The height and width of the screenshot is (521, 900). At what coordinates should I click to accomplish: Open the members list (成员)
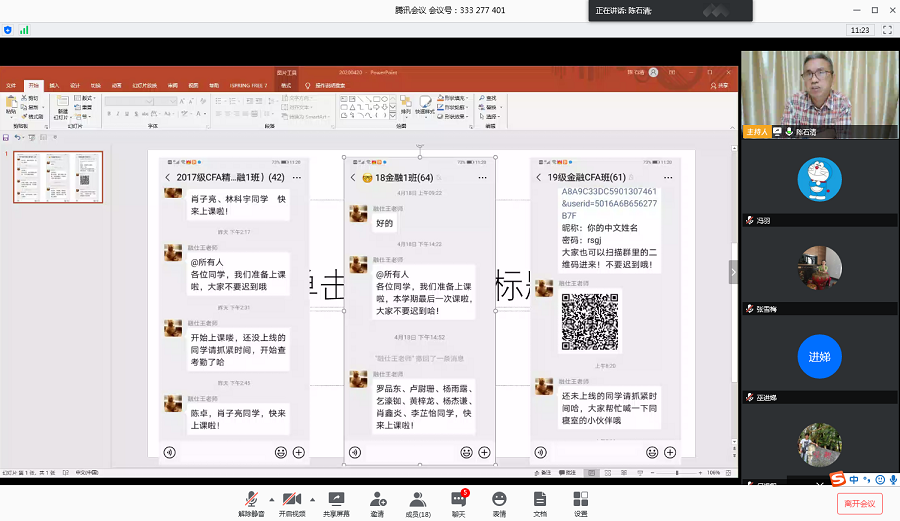418,499
